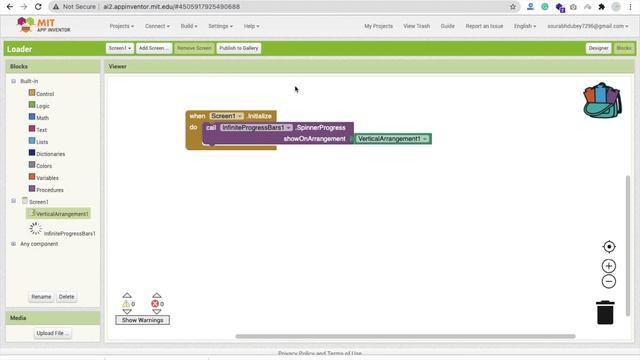This screenshot has width=640, height=360.
Task: Click Report an Issue
Action: pos(484,26)
